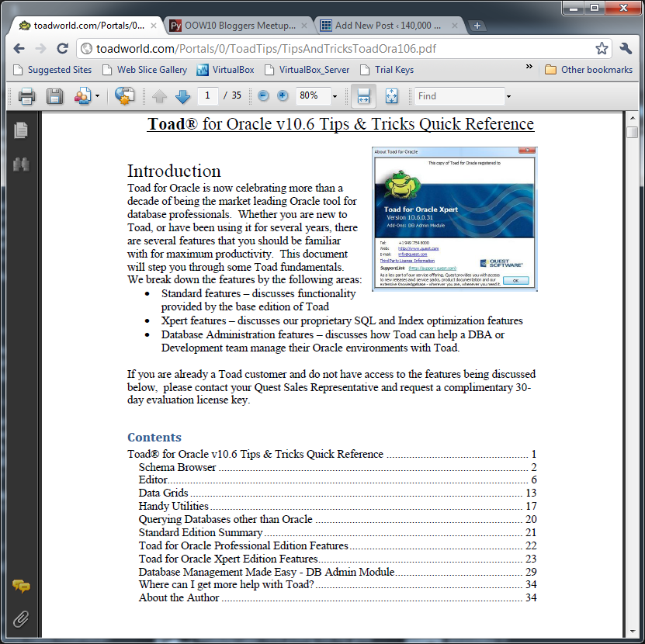Click the PDF scrollbar up arrow
Image resolution: width=645 pixels, height=644 pixels.
633,119
